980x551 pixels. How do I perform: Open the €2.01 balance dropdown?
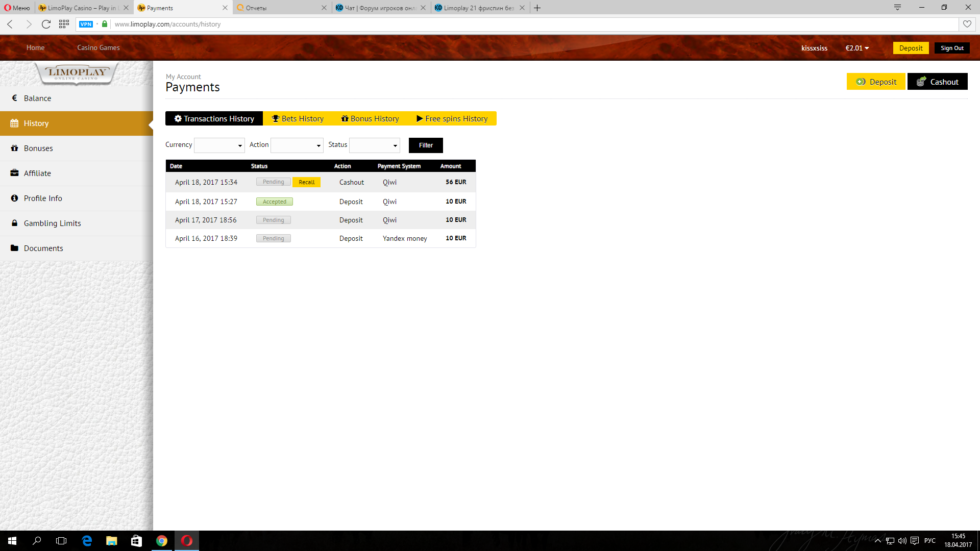(857, 48)
